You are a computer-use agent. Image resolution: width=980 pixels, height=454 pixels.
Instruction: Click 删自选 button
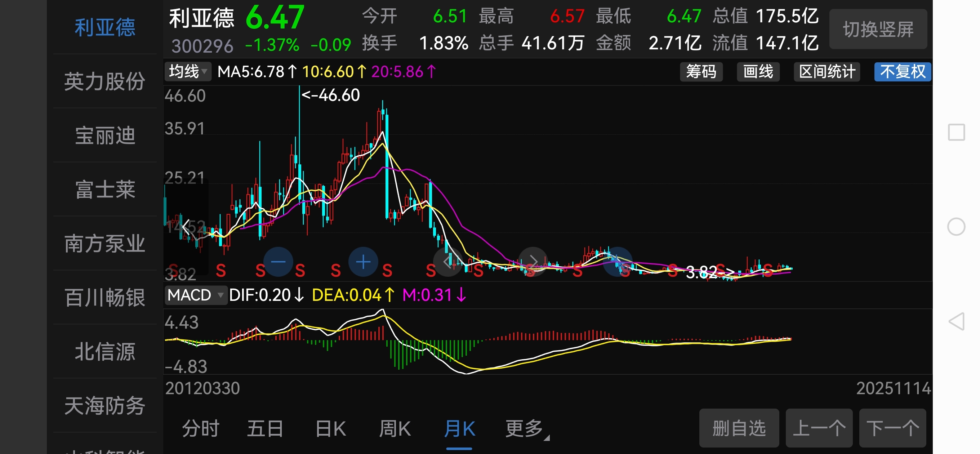(x=739, y=428)
